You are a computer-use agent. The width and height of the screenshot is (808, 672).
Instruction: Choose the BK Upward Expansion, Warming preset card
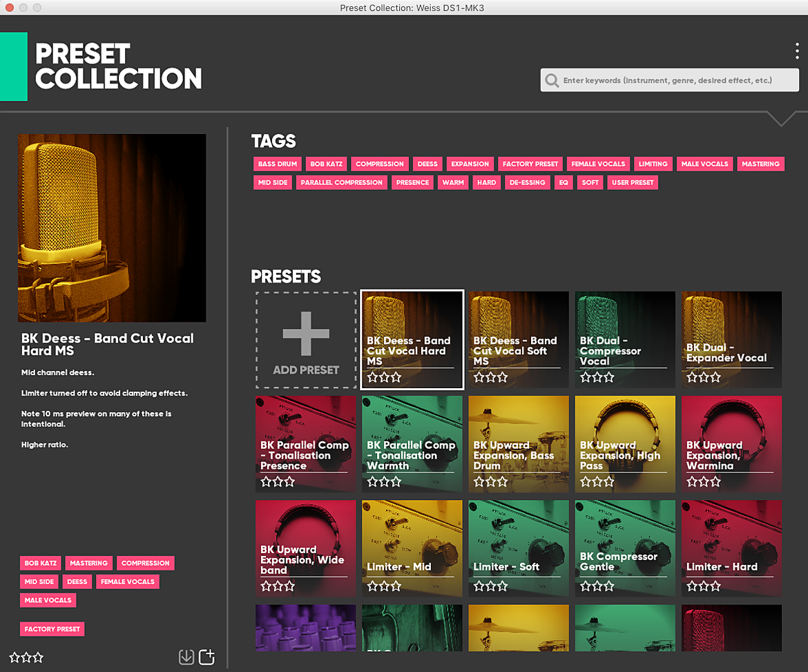(x=732, y=444)
